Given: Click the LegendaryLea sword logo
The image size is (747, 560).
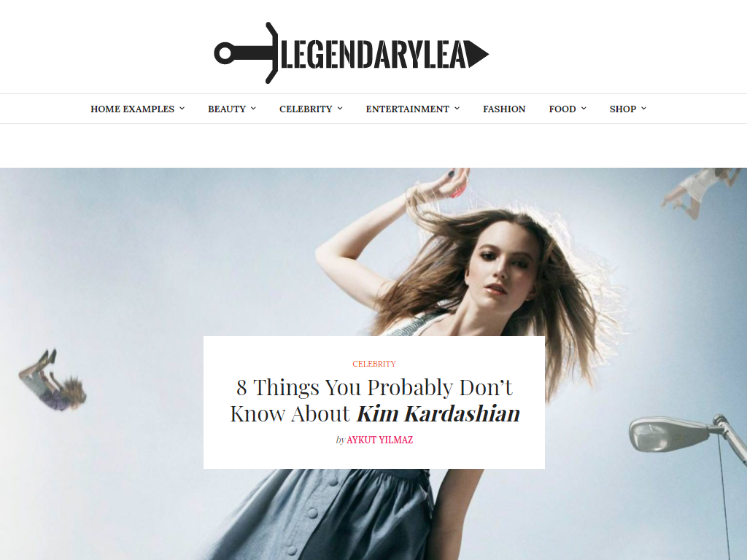Looking at the screenshot, I should (352, 52).
